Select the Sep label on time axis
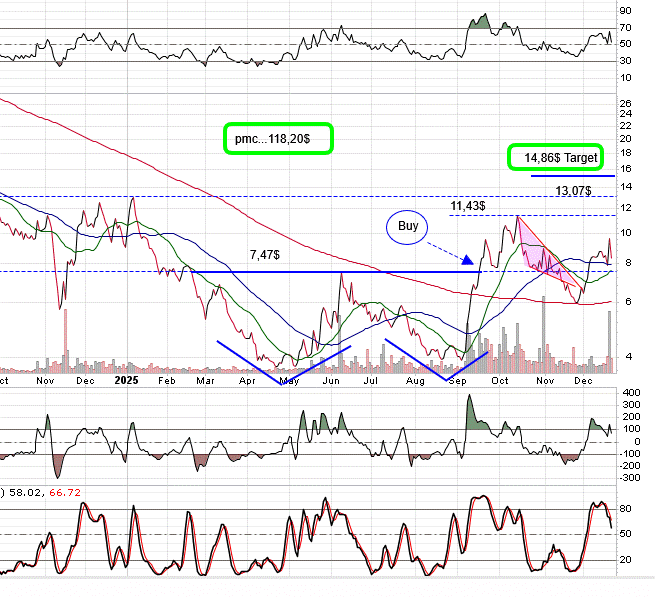Viewport: 655px width, 597px height. pos(459,380)
